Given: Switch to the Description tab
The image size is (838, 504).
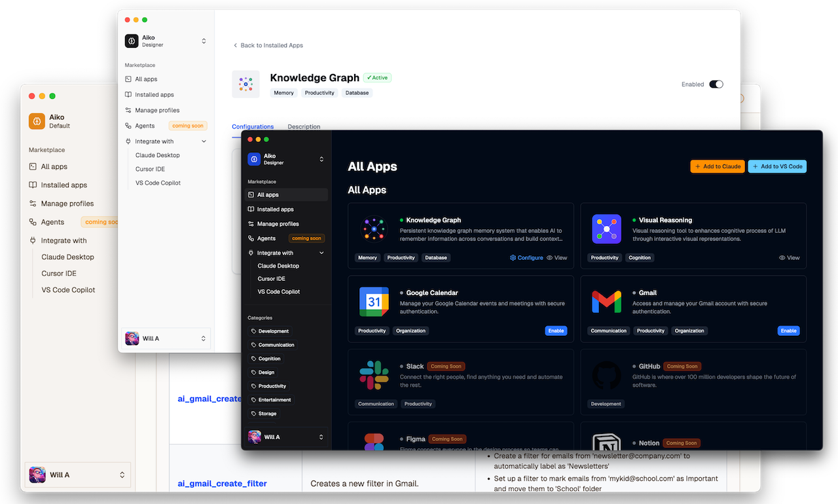Looking at the screenshot, I should (304, 126).
